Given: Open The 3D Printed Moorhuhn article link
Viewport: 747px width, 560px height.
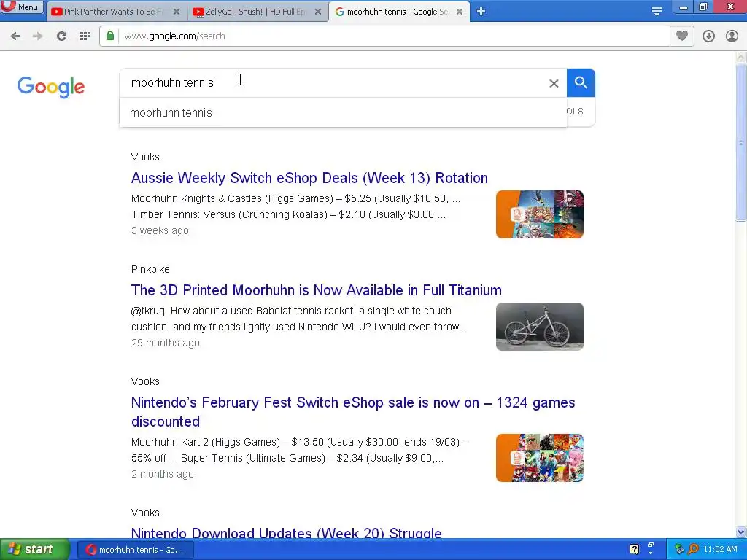Looking at the screenshot, I should coord(317,290).
